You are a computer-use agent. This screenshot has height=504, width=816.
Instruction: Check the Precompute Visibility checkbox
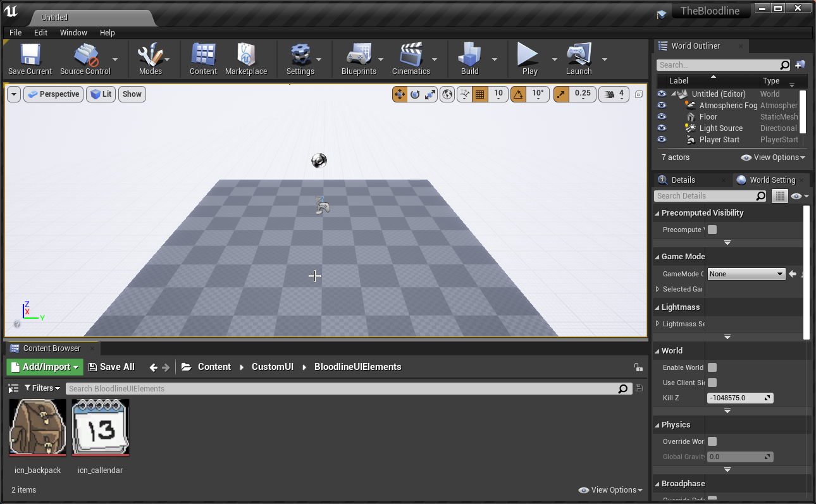[x=712, y=230]
